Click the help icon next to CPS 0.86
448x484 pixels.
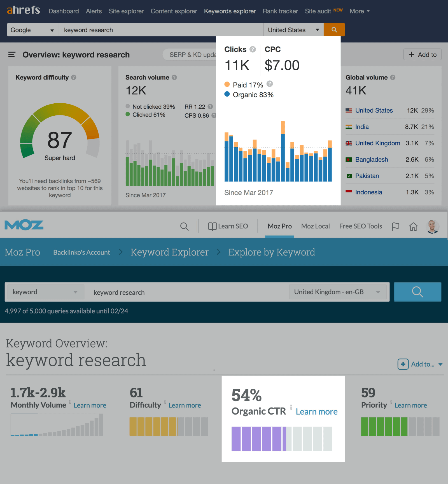pyautogui.click(x=214, y=115)
